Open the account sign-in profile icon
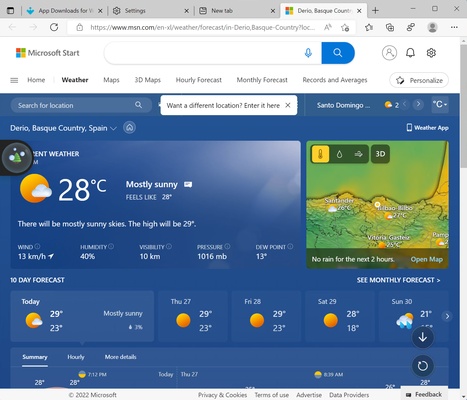The height and width of the screenshot is (400, 467). pyautogui.click(x=389, y=53)
